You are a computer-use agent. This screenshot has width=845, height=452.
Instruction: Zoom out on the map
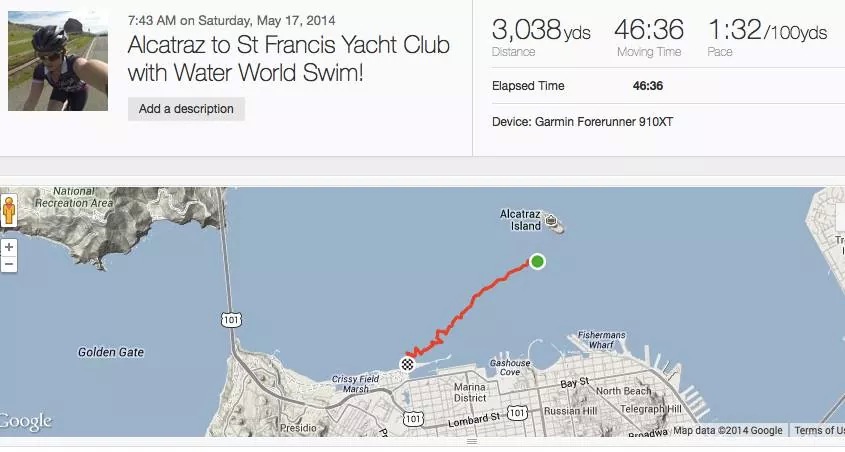(x=9, y=264)
